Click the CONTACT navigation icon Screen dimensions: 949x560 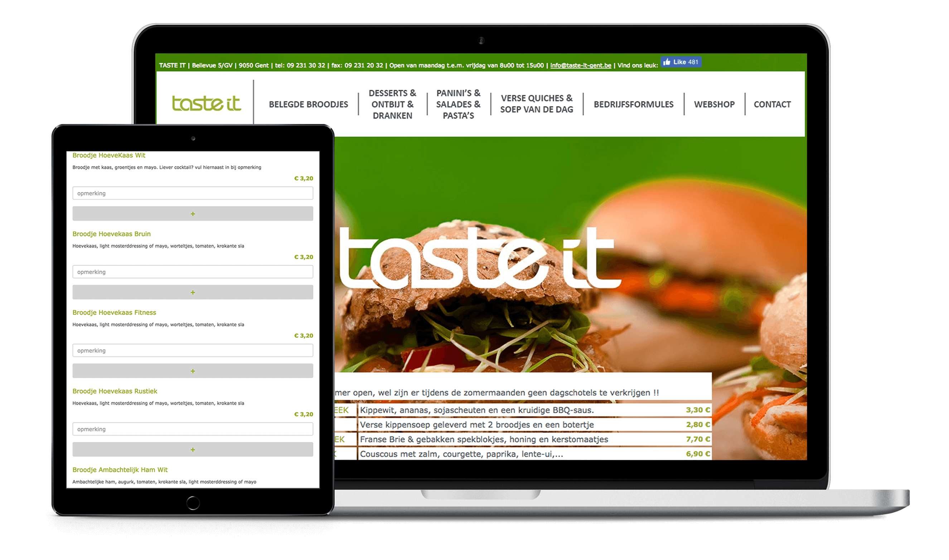pos(773,103)
